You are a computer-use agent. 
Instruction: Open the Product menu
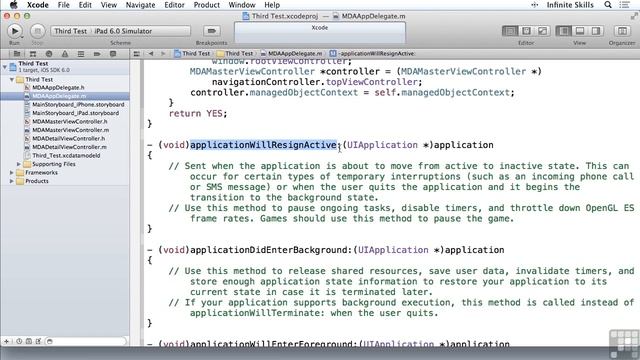pyautogui.click(x=207, y=5)
